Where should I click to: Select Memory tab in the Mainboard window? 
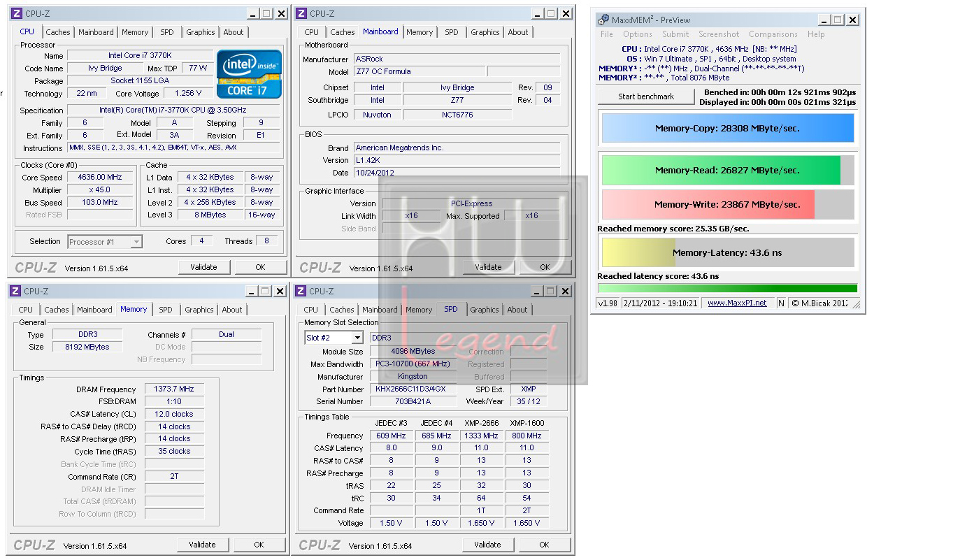420,32
